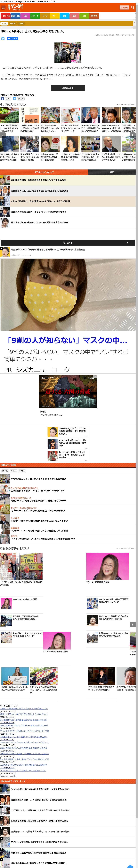Select アクセスランキング tab
Screen dimensions: 138x868
[x=44, y=172]
